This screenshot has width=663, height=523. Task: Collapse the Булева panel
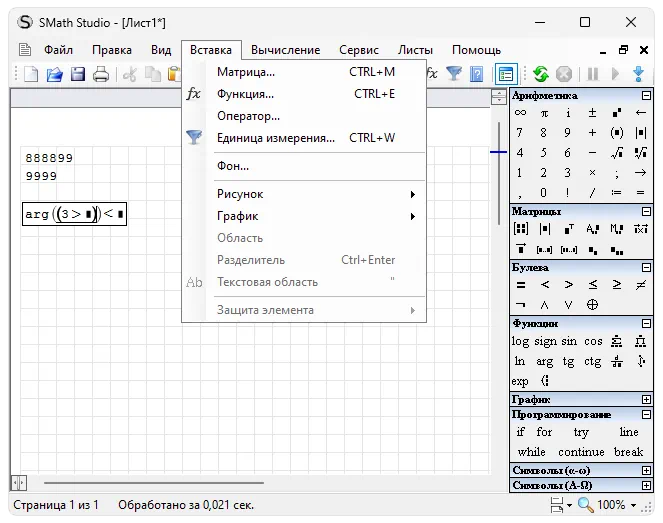(646, 268)
